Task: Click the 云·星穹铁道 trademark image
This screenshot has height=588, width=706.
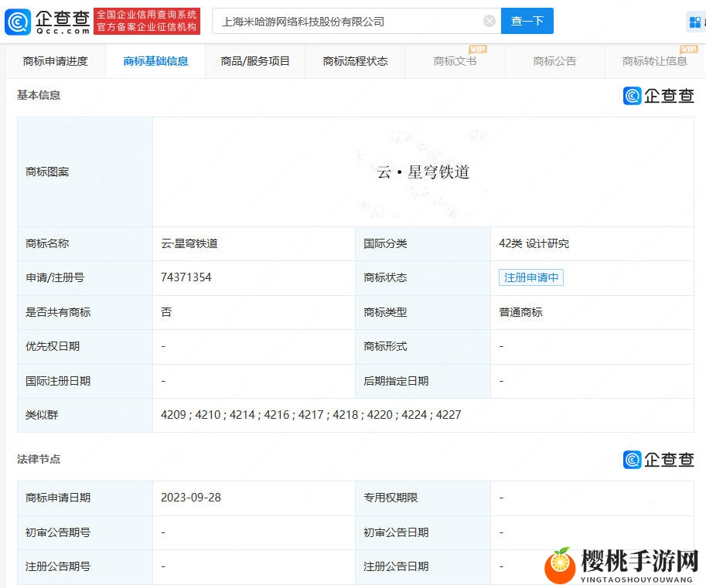Action: [x=423, y=172]
